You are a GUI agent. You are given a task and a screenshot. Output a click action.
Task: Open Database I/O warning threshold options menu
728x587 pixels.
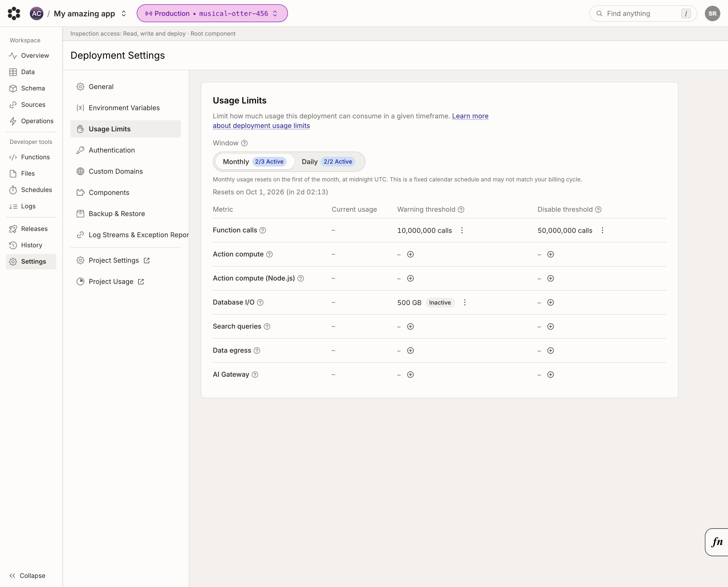click(464, 302)
